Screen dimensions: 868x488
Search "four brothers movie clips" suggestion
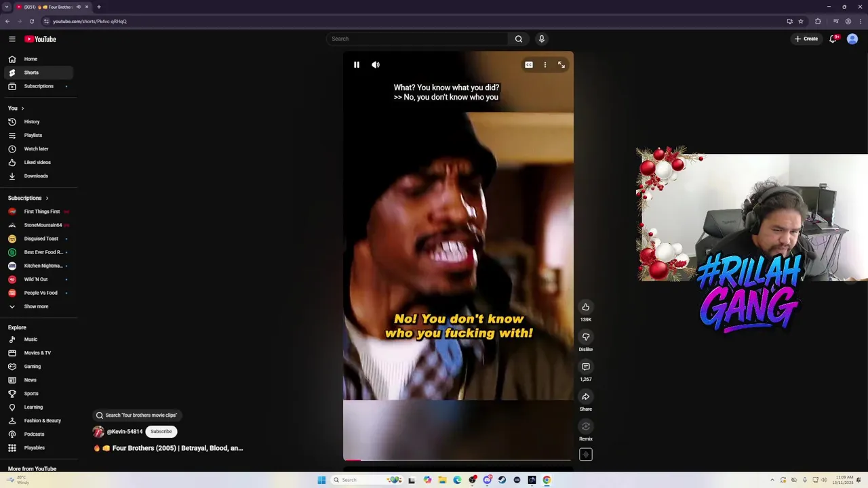(x=138, y=415)
